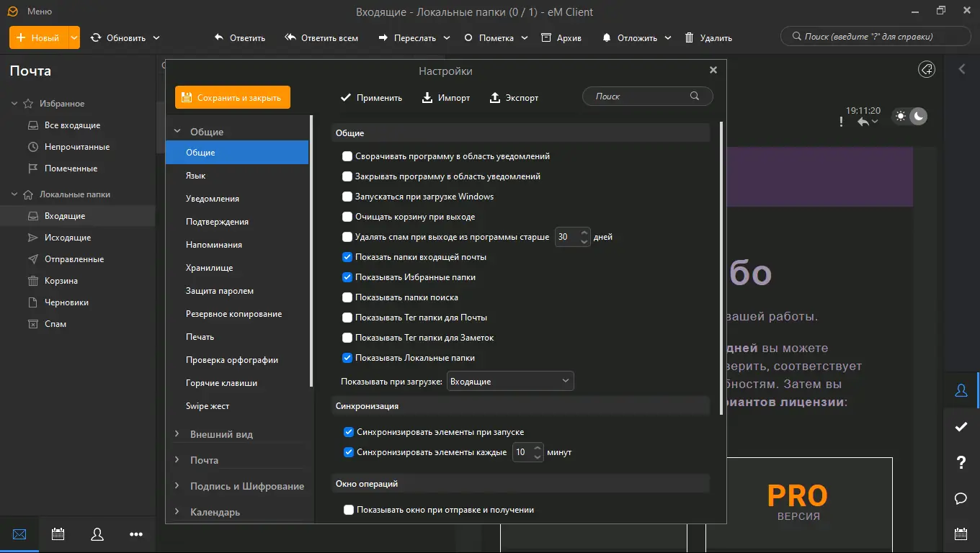
Task: Open the Refresh dropdown arrow
Action: click(x=156, y=37)
